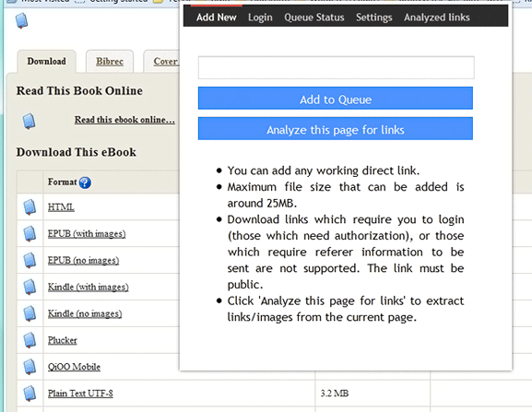Open Analyzed links tab
The image size is (532, 412).
coord(437,18)
